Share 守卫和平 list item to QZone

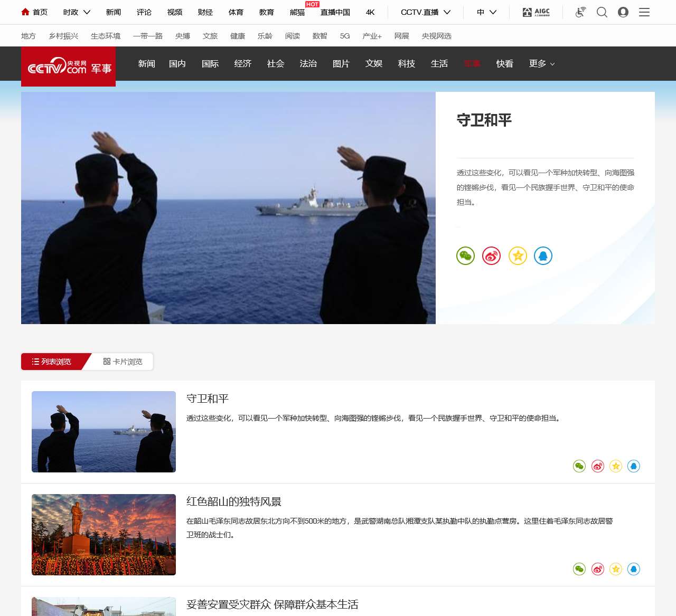(616, 466)
